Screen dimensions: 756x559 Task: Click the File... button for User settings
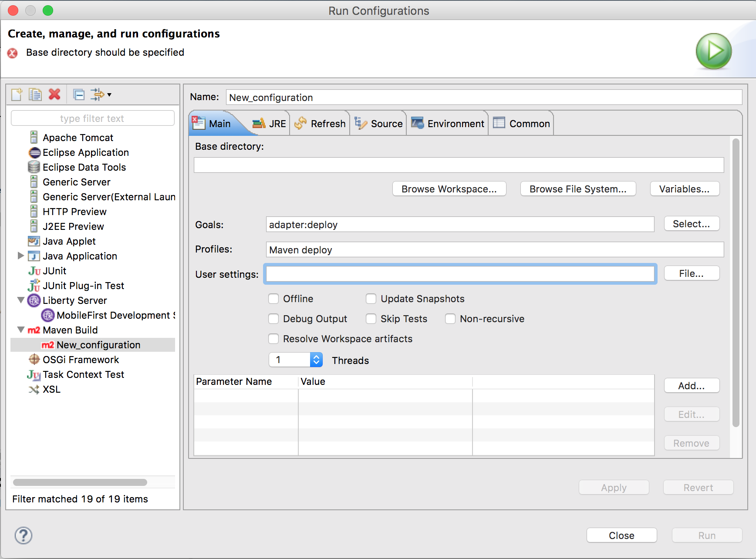click(x=692, y=273)
